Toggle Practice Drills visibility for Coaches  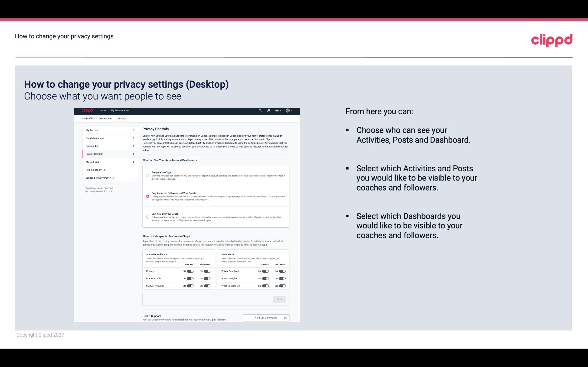tap(190, 278)
